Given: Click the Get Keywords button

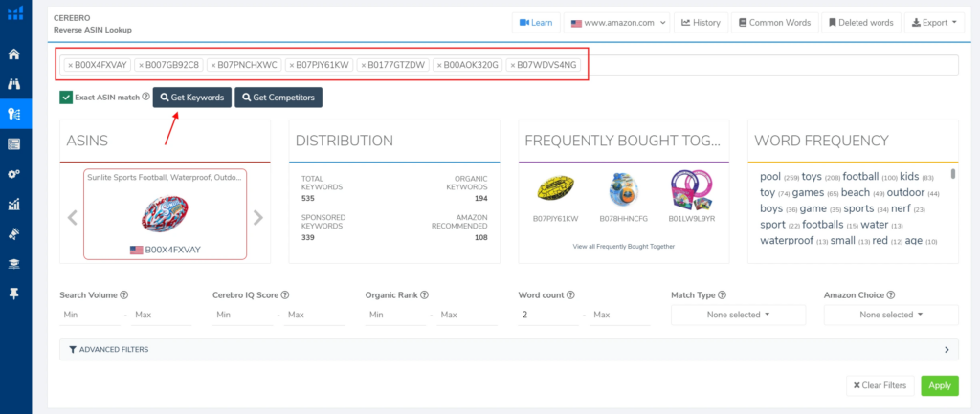Looking at the screenshot, I should tap(191, 98).
